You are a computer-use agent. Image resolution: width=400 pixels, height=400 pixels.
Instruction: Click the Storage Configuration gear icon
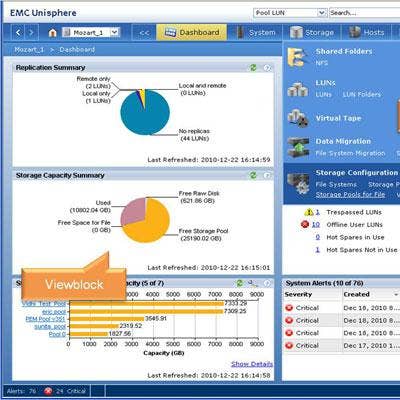(298, 183)
